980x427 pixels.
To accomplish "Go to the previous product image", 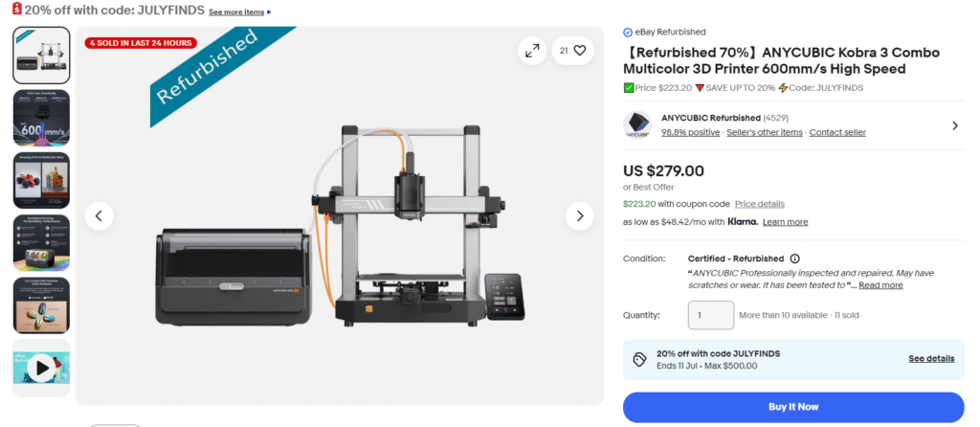I will [x=99, y=215].
